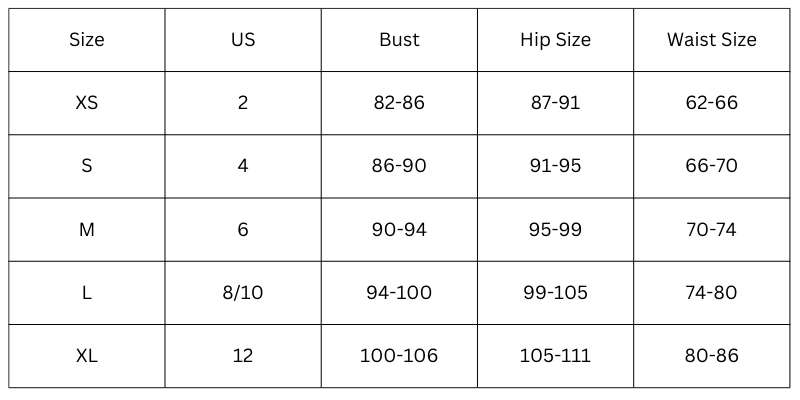Select hip size 105-111 cell
This screenshot has height=400, width=800.
555,355
